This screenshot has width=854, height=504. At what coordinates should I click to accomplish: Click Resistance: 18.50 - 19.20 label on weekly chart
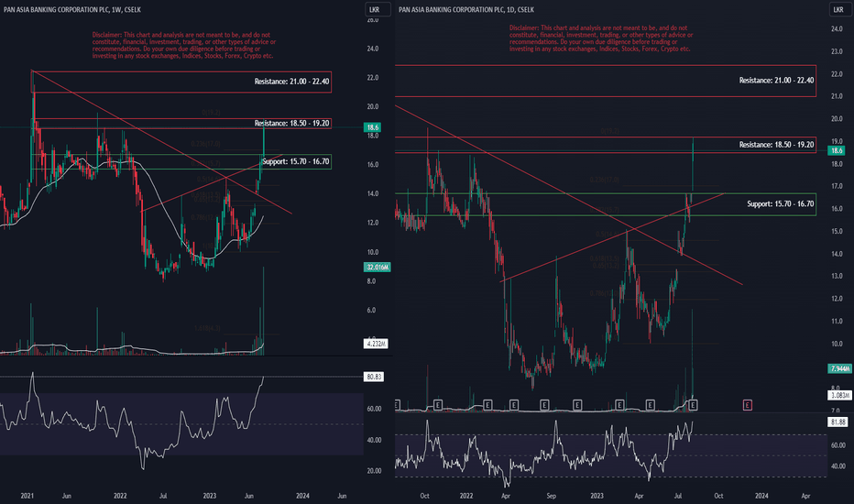click(291, 123)
